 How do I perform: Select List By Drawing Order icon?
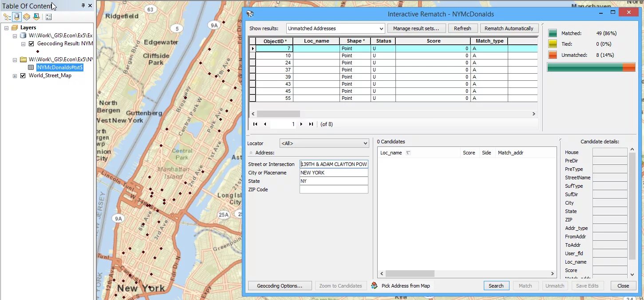click(7, 17)
